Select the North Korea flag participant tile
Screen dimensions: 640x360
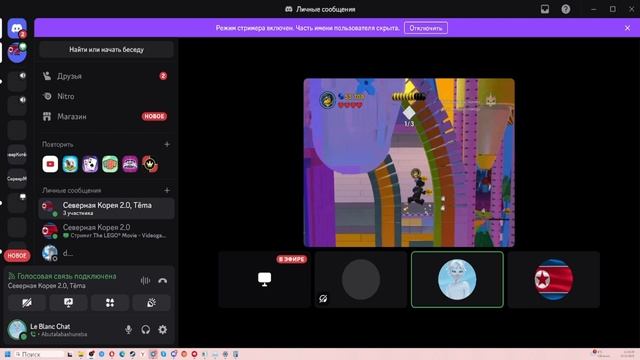tap(554, 280)
